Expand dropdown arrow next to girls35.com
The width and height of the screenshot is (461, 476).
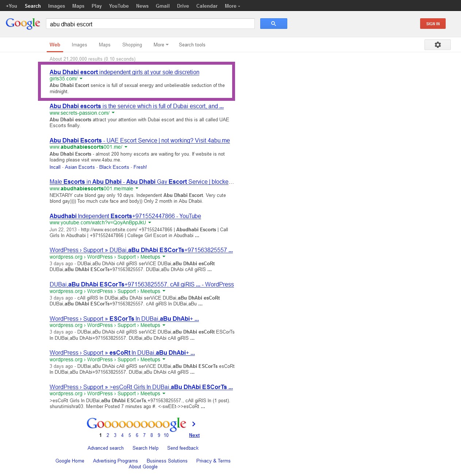click(81, 79)
